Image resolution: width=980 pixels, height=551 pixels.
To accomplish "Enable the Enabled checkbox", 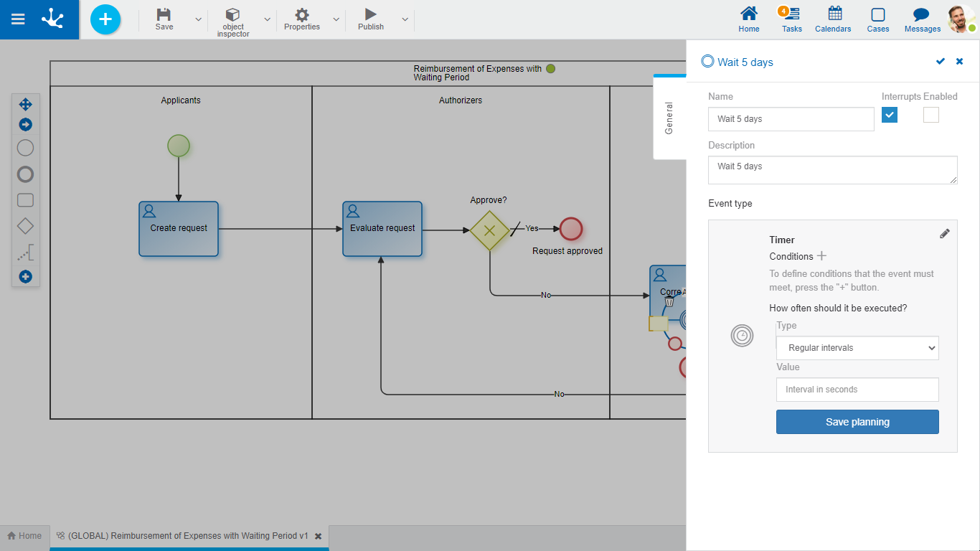I will click(x=930, y=115).
